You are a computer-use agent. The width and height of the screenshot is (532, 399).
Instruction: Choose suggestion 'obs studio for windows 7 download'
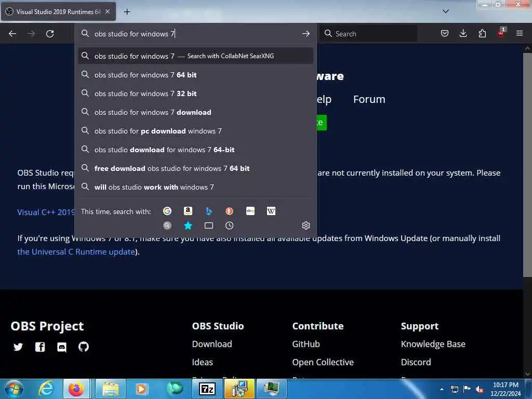195,112
